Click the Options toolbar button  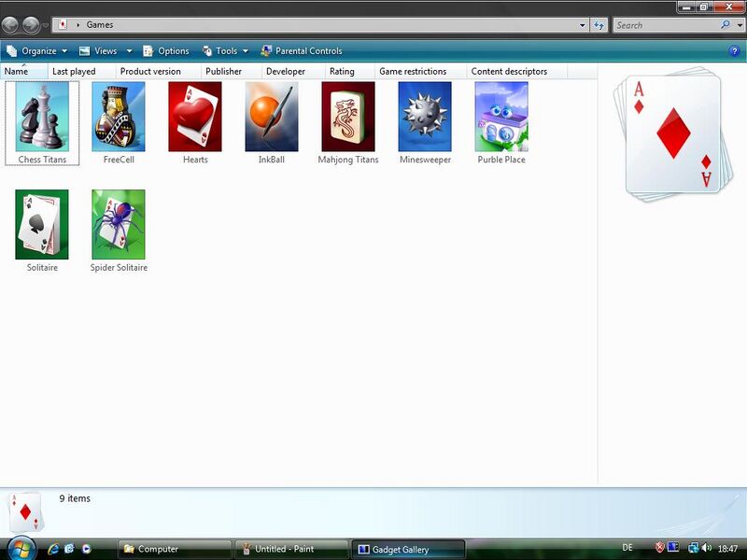click(x=166, y=51)
